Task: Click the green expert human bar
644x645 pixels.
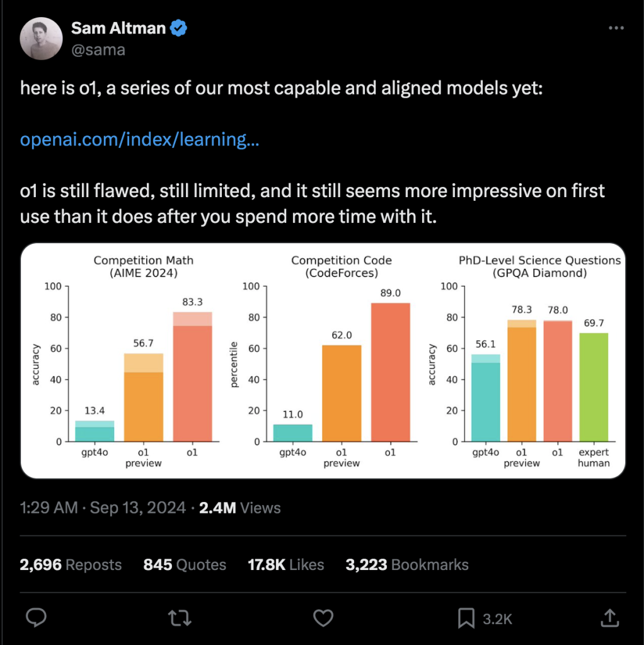Action: (x=594, y=387)
